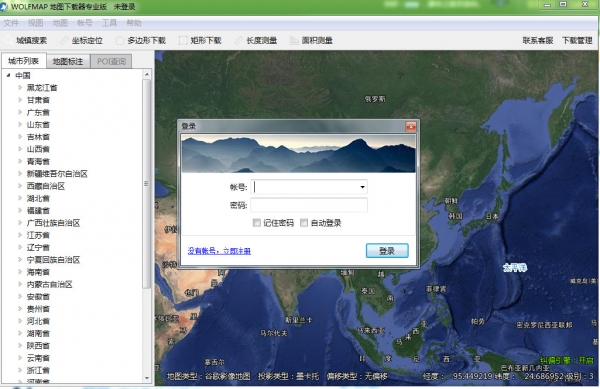The width and height of the screenshot is (600, 389).
Task: Expand the 新疆维吾尔自治区 tree node
Action: pos(20,174)
